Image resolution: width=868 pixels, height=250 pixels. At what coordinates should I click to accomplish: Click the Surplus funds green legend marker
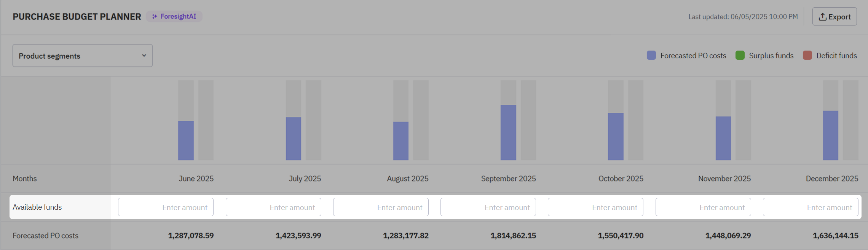[740, 55]
